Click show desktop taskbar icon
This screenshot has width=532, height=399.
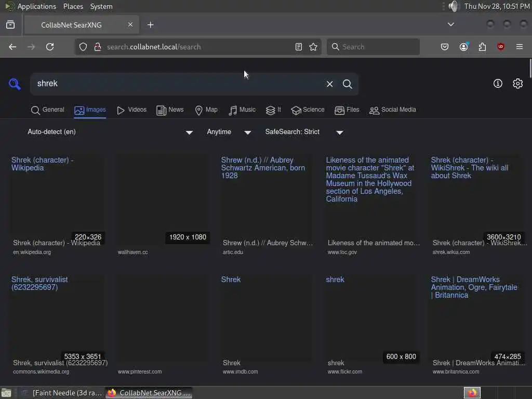tap(6, 393)
